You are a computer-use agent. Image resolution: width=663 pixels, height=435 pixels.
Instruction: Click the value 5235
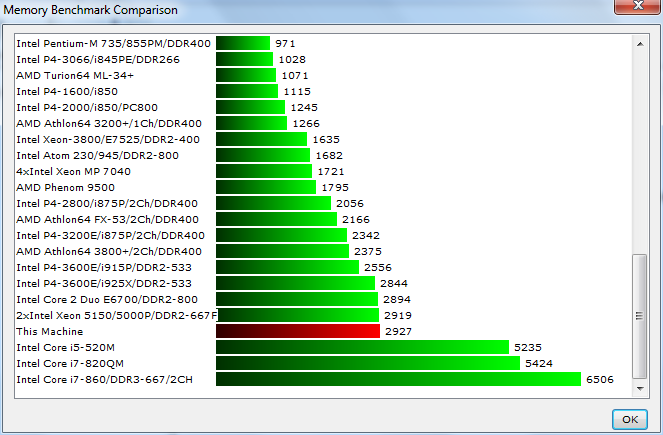[528, 347]
